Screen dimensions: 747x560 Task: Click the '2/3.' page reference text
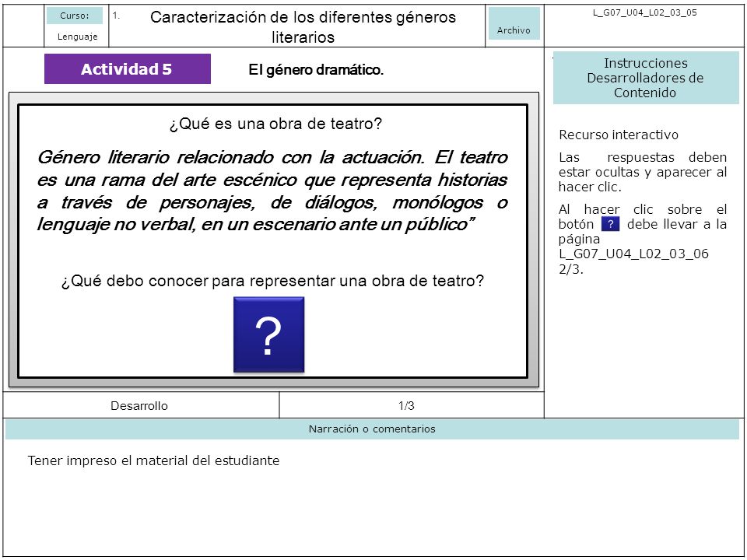570,269
